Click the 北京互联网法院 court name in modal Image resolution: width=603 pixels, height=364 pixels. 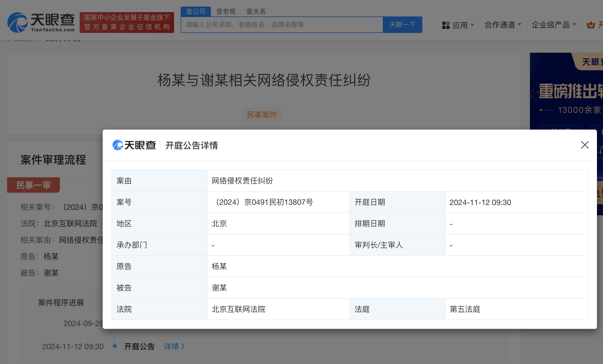(x=238, y=309)
